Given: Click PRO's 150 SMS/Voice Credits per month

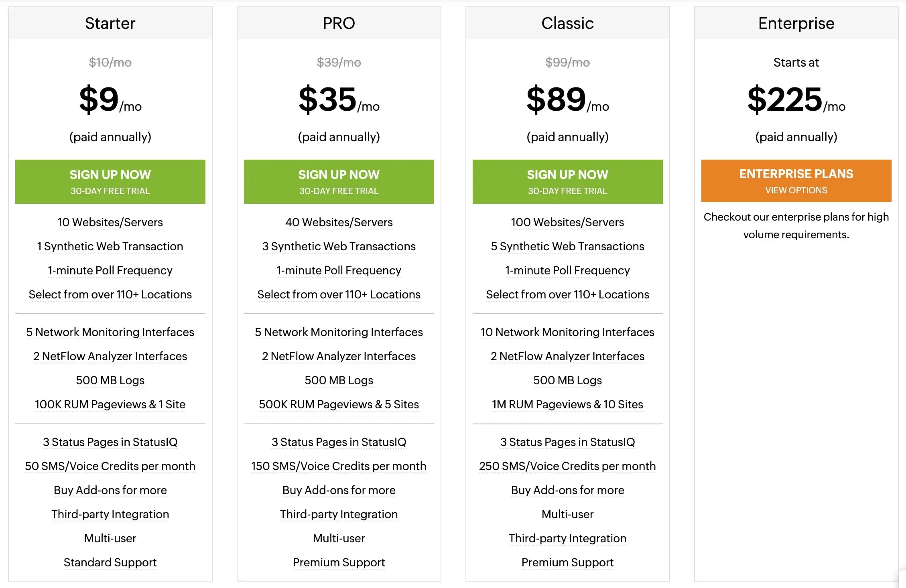Looking at the screenshot, I should coord(339,466).
